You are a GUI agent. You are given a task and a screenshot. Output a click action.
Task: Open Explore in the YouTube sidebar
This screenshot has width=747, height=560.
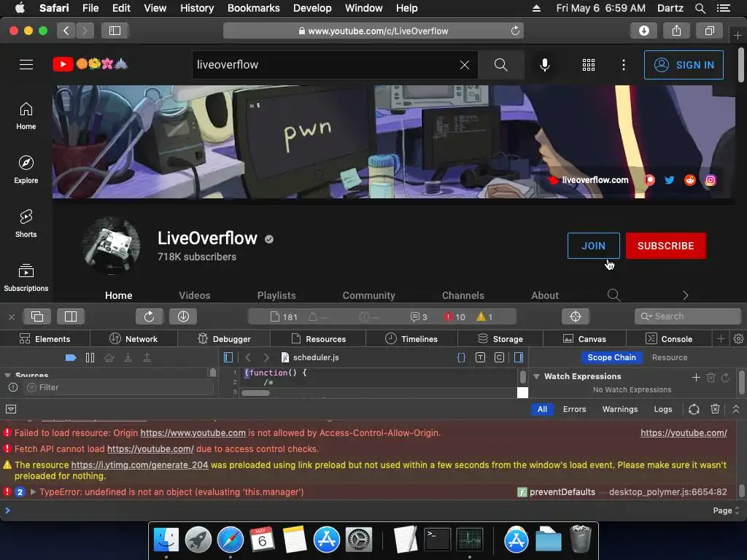26,169
